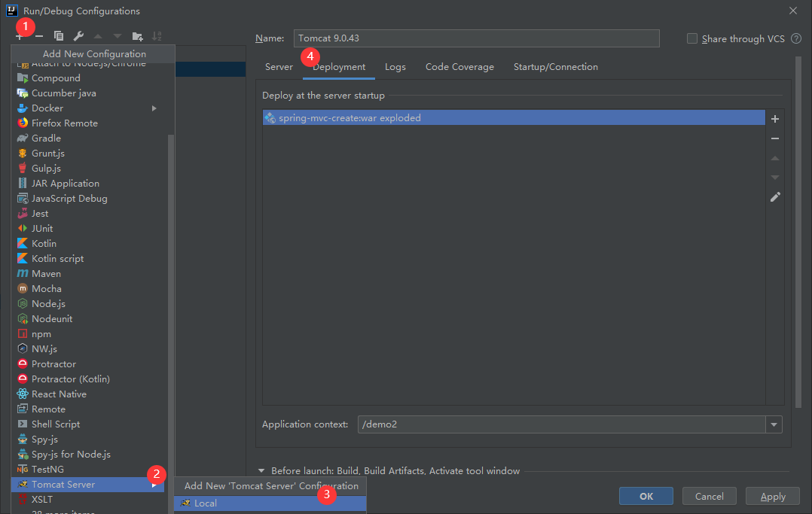Click the remove configuration minus icon
812x514 pixels.
[39, 36]
